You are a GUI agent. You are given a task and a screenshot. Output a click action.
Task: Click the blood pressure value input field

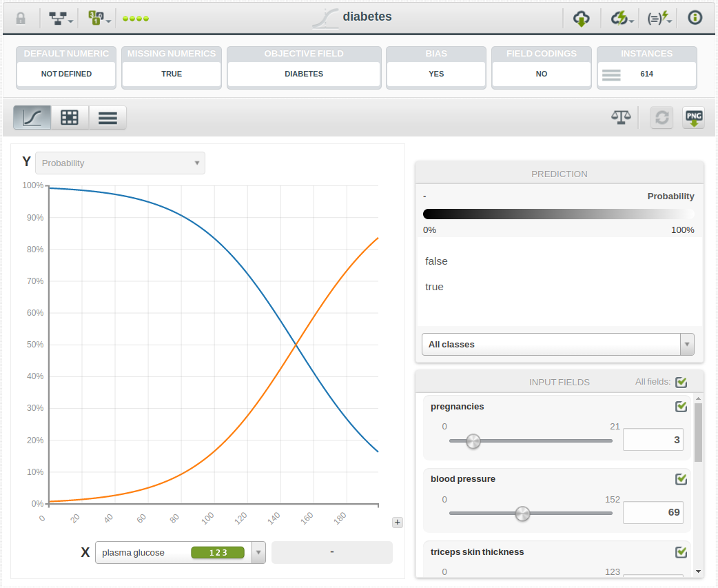coord(653,512)
